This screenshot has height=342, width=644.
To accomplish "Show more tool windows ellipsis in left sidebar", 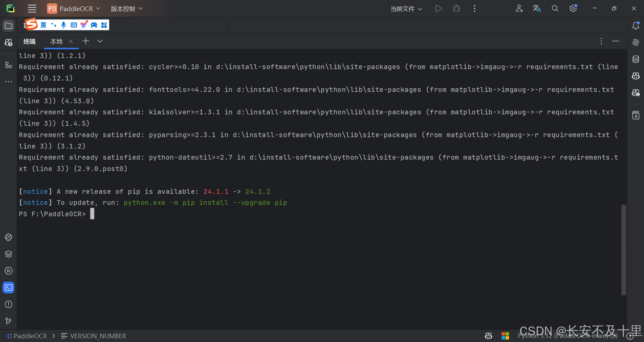I will (x=8, y=81).
